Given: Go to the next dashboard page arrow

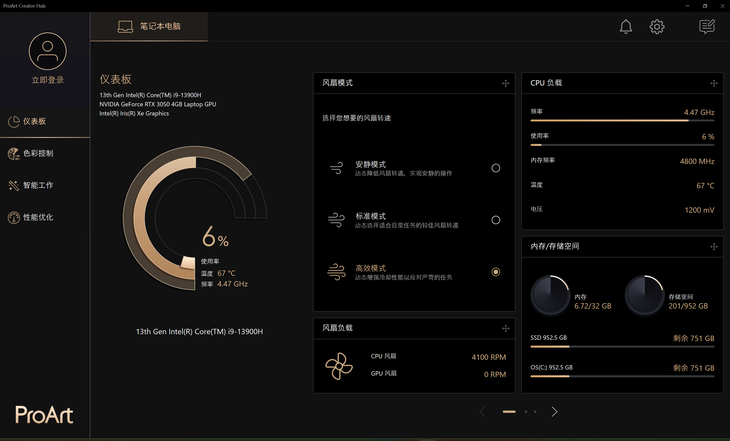Looking at the screenshot, I should click(554, 412).
